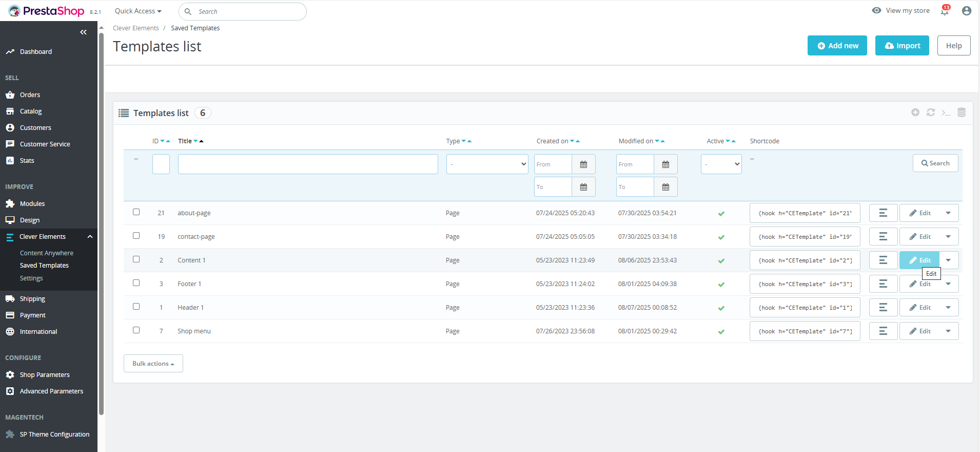Select the Shop menu row checkbox

(136, 330)
